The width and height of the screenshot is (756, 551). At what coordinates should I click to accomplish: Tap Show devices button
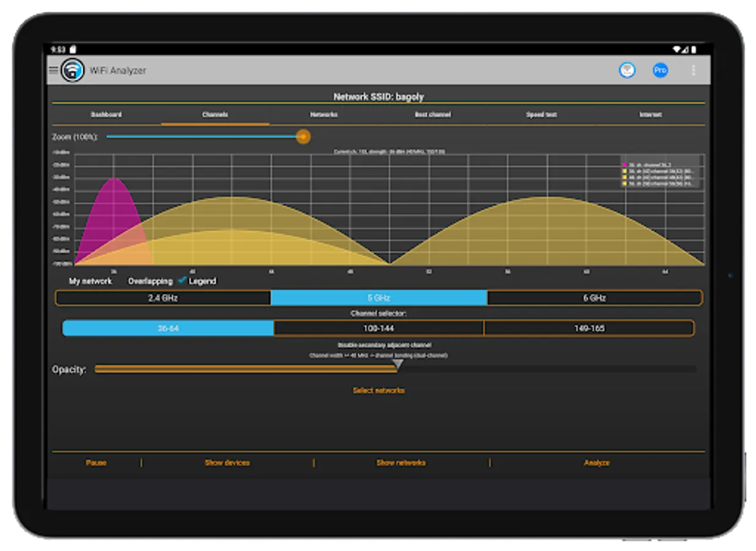click(227, 463)
